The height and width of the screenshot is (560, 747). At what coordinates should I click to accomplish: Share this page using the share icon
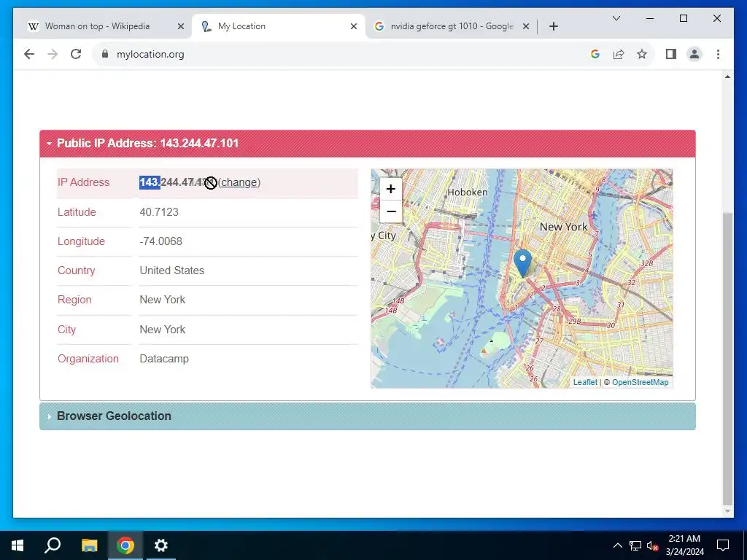[x=619, y=54]
